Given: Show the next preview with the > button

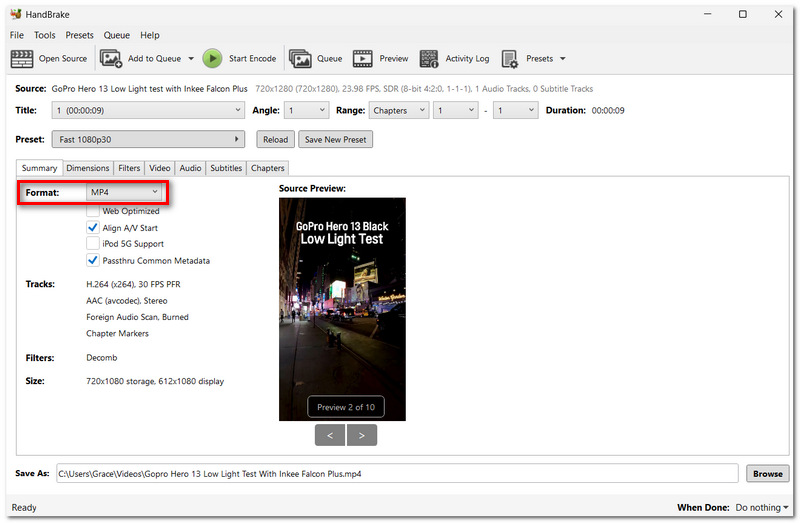Looking at the screenshot, I should point(362,435).
